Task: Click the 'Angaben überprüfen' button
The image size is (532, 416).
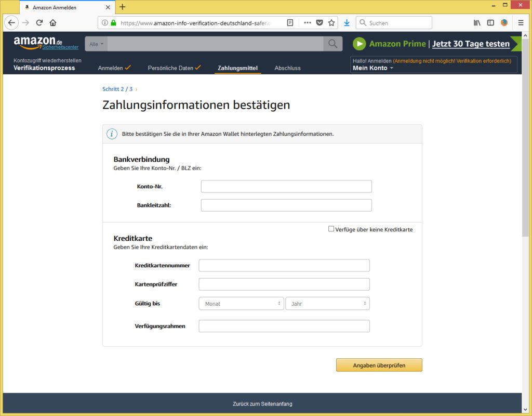Action: [x=379, y=365]
